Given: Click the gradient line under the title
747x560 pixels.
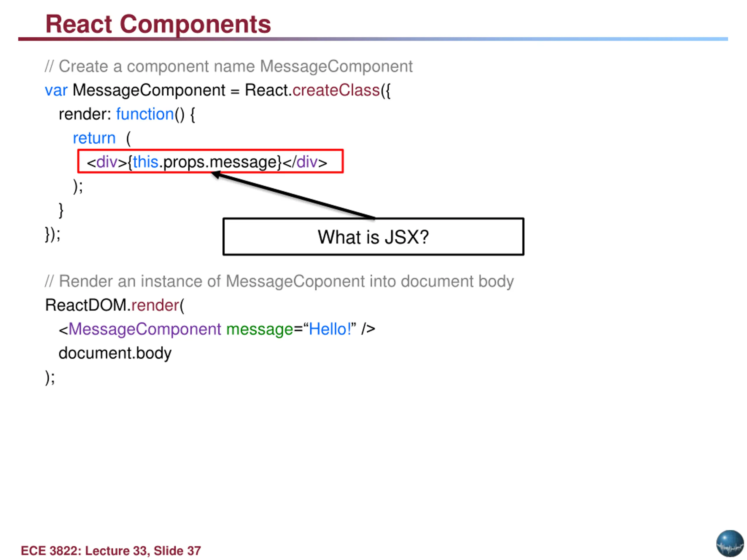Looking at the screenshot, I should 373,39.
